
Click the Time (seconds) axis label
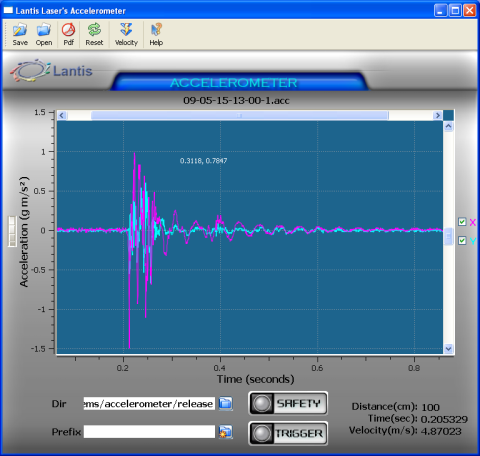256,379
